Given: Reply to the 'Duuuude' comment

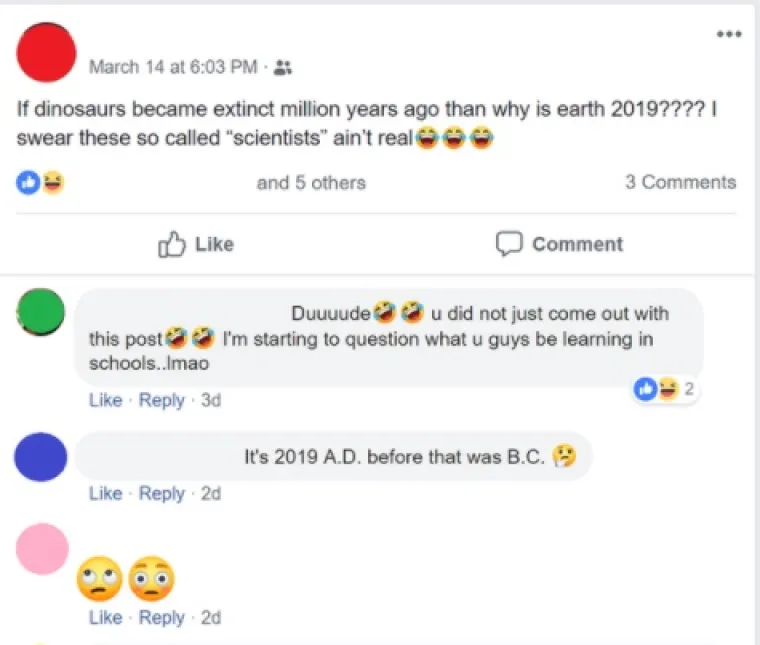Looking at the screenshot, I should [161, 400].
